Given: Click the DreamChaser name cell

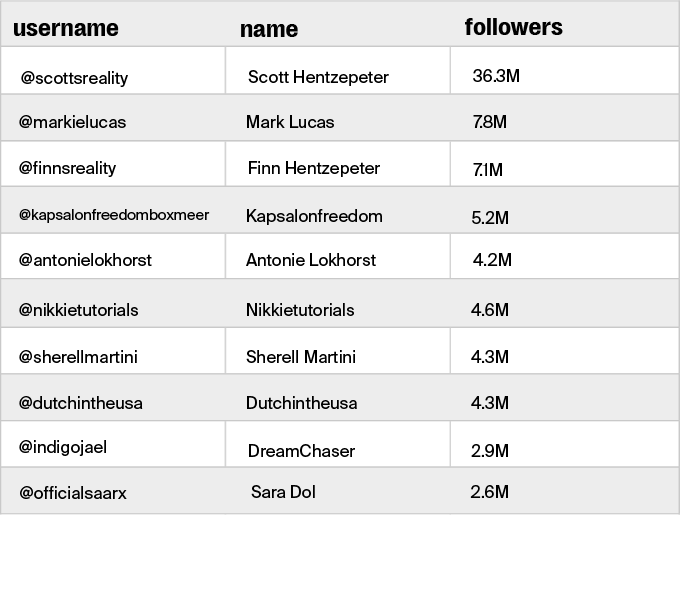Looking at the screenshot, I should pos(301,451).
